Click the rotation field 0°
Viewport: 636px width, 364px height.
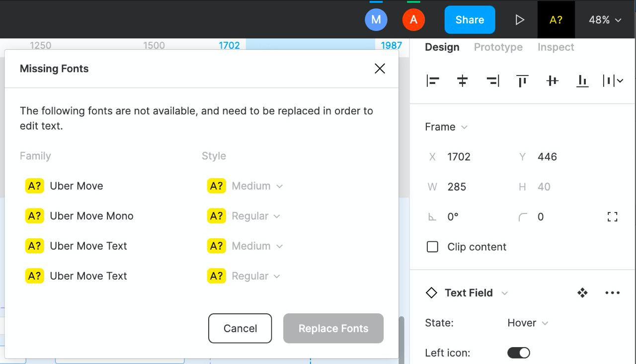453,217
